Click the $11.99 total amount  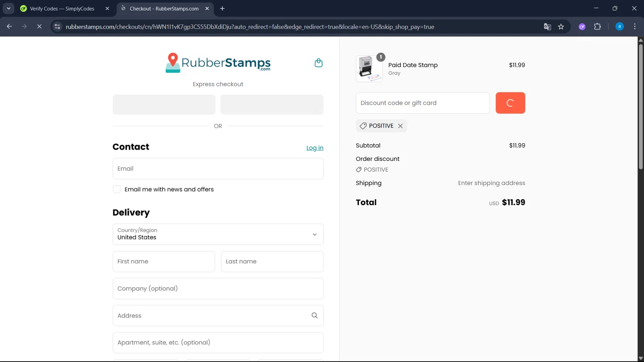(513, 202)
